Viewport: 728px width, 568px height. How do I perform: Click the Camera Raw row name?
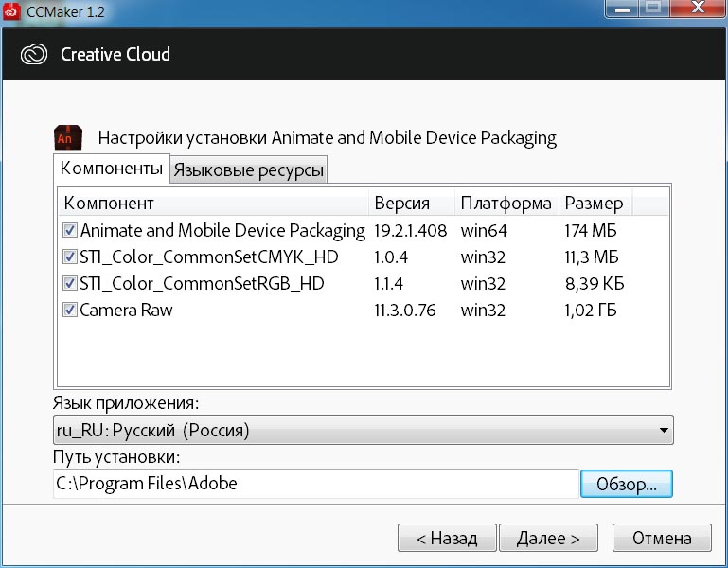[126, 310]
